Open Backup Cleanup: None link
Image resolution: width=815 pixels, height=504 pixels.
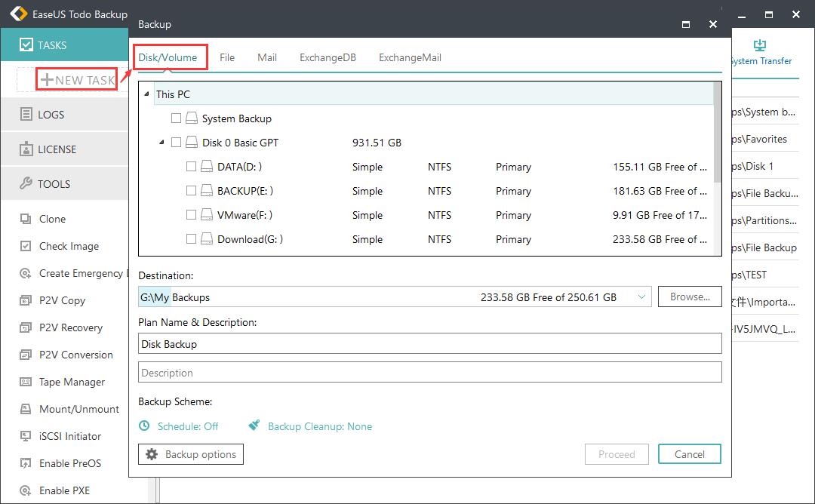pyautogui.click(x=320, y=426)
